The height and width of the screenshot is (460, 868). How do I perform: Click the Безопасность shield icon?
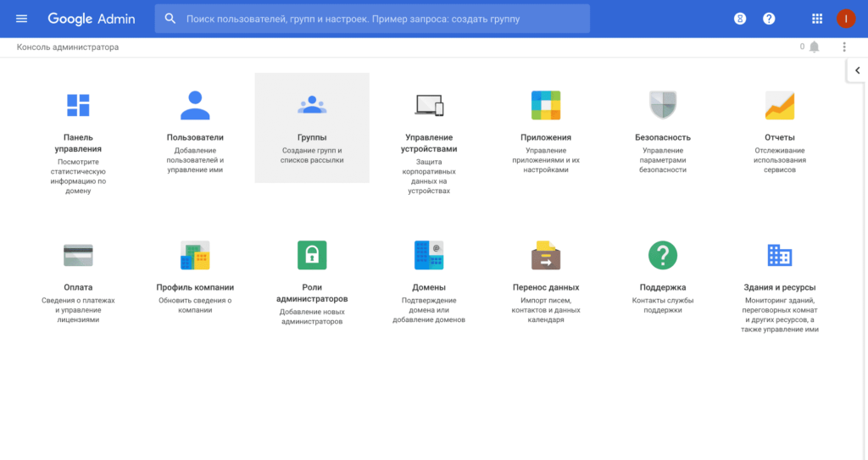[x=663, y=105]
